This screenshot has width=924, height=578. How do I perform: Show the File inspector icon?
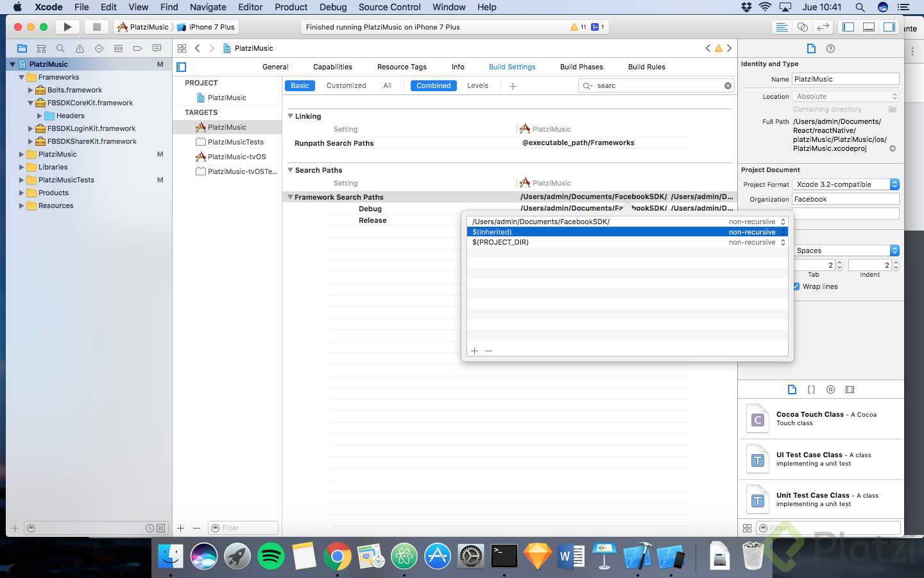click(811, 48)
